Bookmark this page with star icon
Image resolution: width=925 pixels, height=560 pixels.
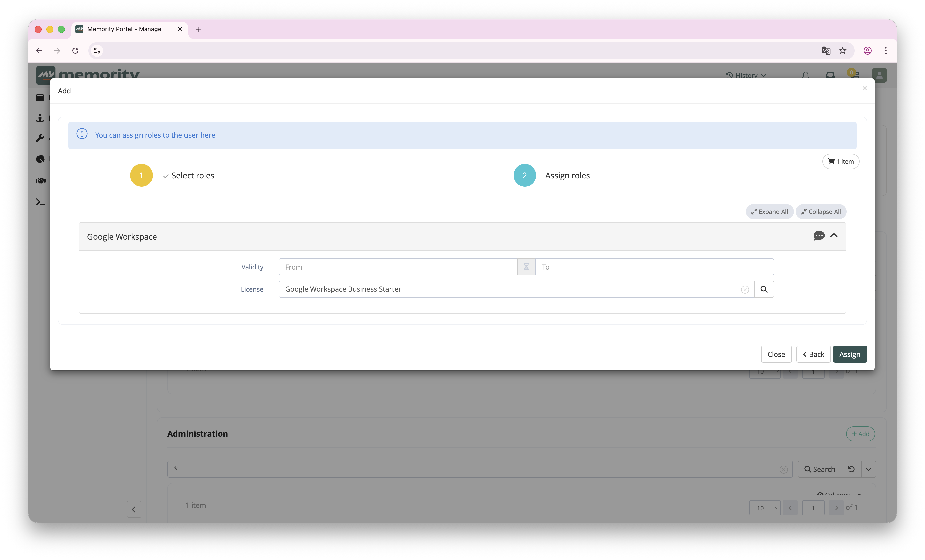pos(843,51)
